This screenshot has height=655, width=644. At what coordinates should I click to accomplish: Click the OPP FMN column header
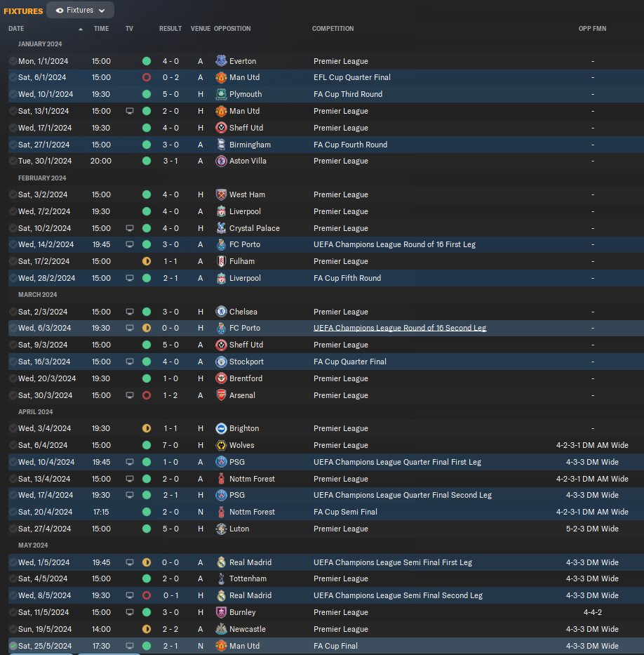[x=592, y=28]
